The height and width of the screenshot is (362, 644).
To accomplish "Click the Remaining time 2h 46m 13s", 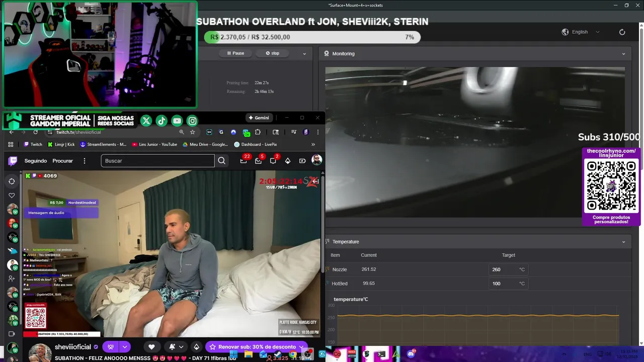I will [x=264, y=92].
